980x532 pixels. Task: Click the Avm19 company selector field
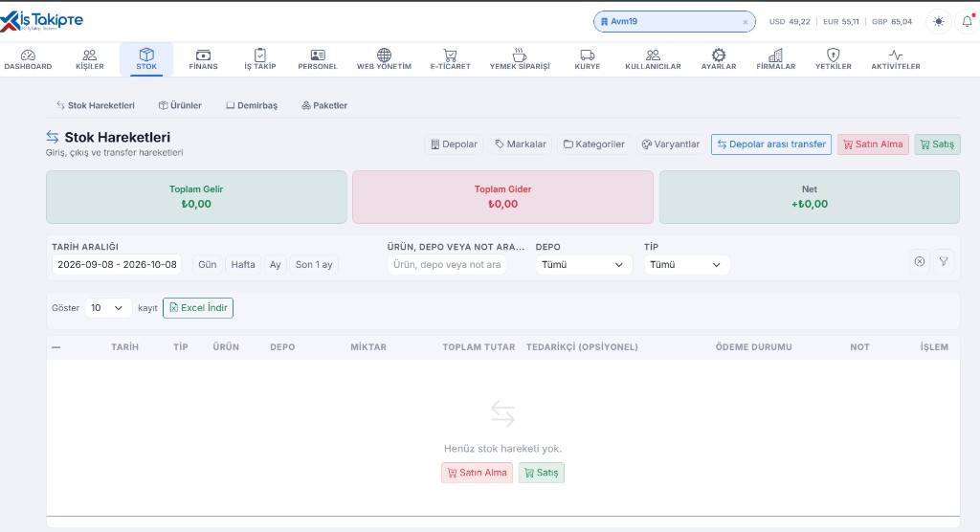point(674,21)
